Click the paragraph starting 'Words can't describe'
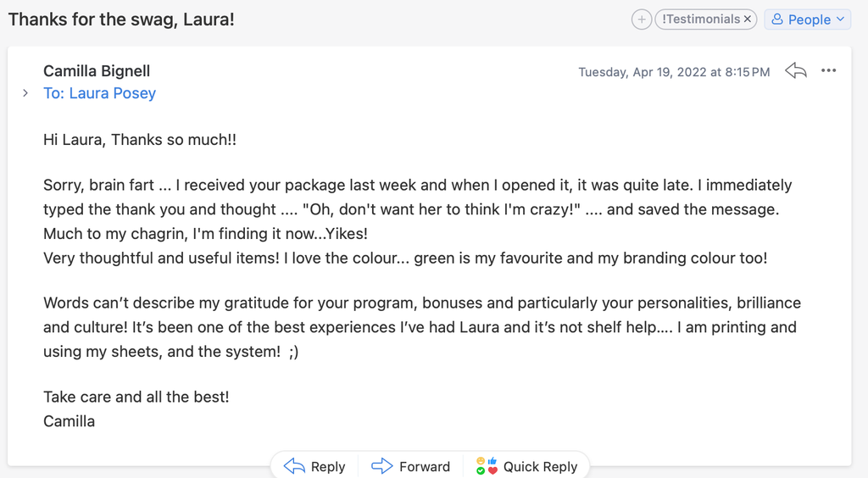 [x=421, y=327]
